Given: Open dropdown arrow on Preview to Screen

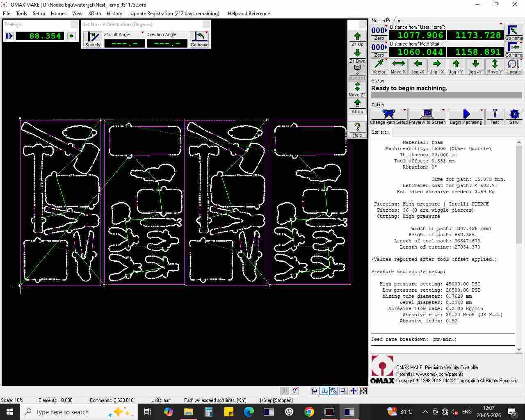Looking at the screenshot, I should [443, 110].
